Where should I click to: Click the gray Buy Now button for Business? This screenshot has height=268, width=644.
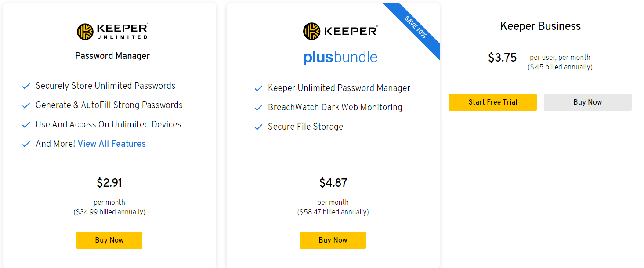point(588,102)
